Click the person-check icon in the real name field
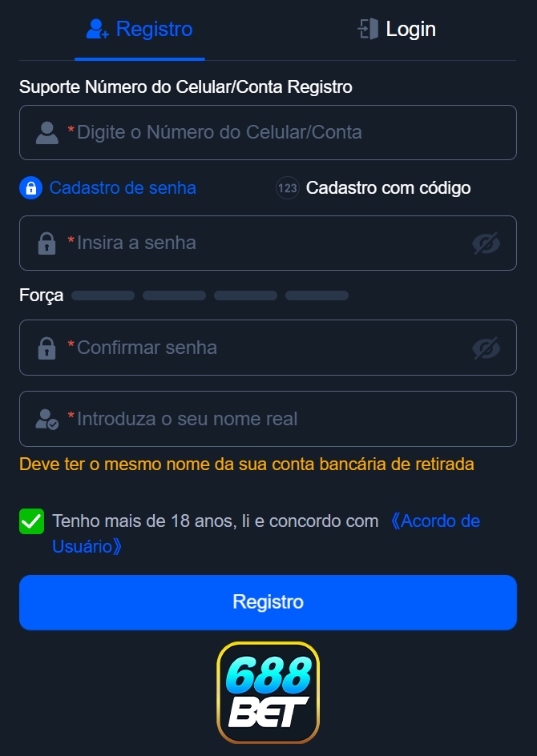The height and width of the screenshot is (756, 537). pos(46,418)
